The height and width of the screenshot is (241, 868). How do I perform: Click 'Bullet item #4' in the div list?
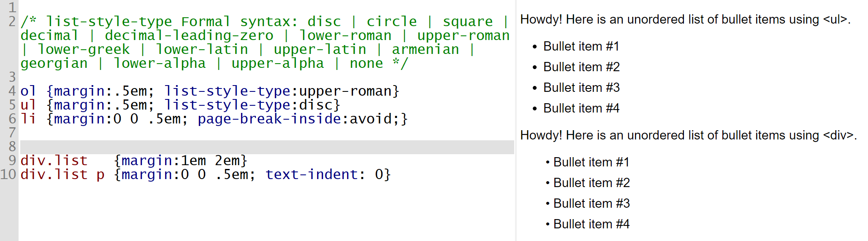point(591,224)
